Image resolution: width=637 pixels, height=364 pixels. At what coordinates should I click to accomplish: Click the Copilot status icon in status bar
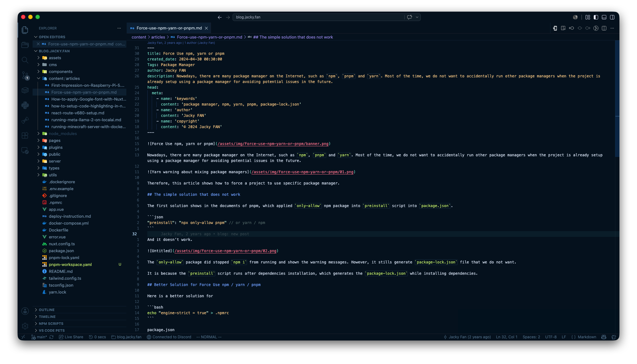(604, 337)
